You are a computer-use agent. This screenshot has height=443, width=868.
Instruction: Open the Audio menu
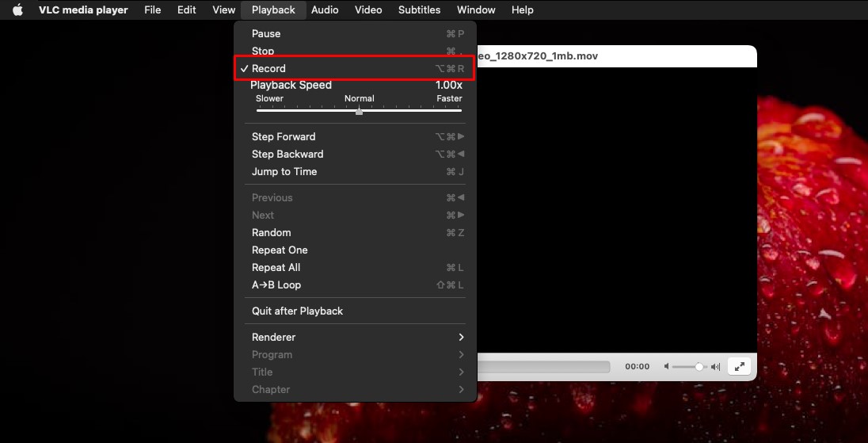click(325, 10)
